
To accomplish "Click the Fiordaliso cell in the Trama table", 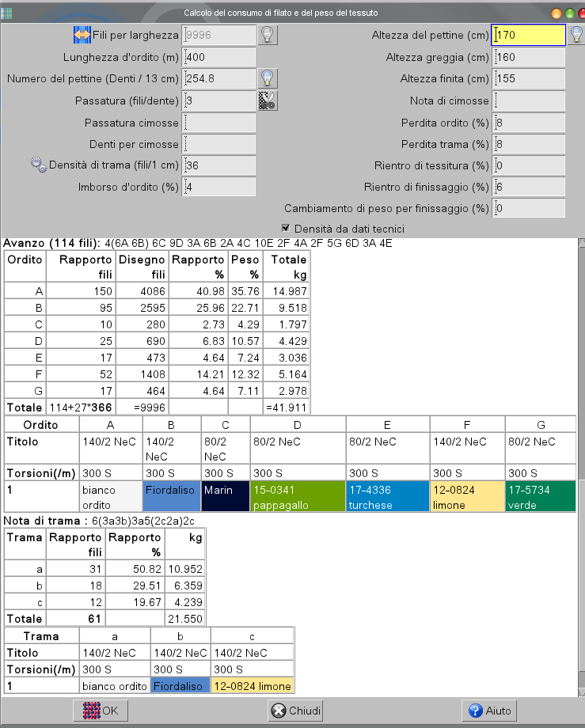I will click(180, 686).
